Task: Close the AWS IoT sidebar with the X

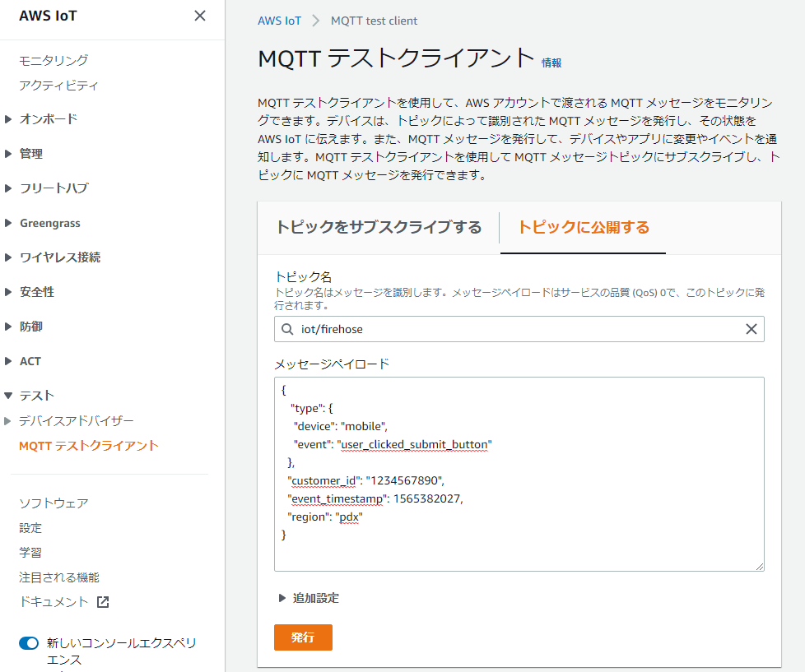Action: pyautogui.click(x=200, y=16)
